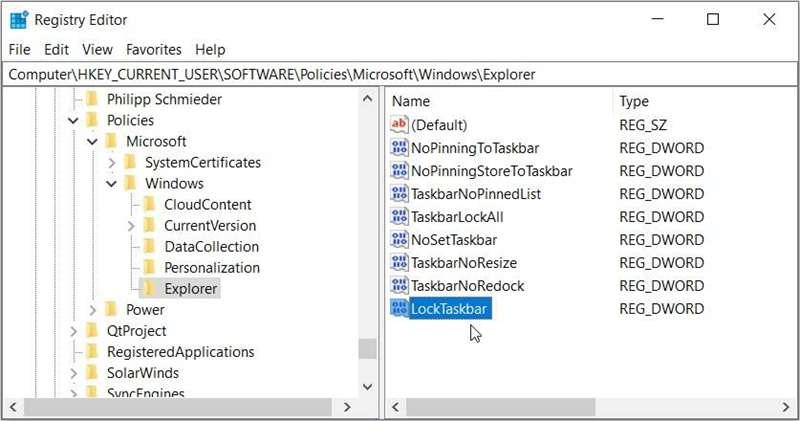Click the Registry Editor app icon in title bar

pos(18,19)
